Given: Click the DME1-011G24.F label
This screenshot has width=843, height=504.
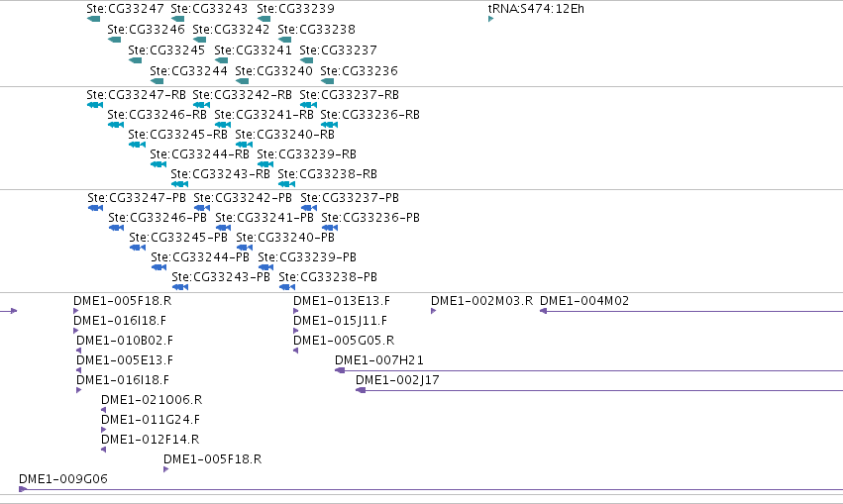Looking at the screenshot, I should 151,420.
